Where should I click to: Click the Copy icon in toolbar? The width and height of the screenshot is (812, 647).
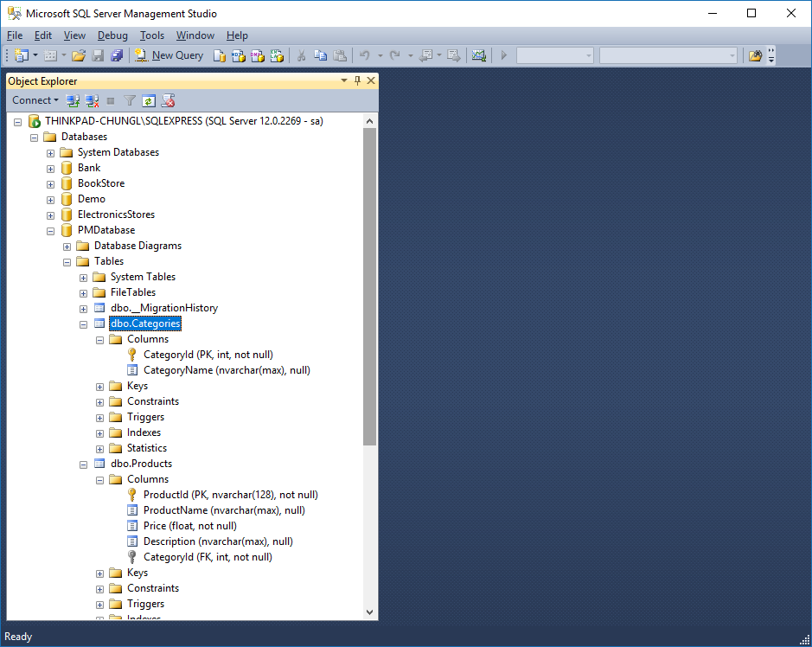321,55
